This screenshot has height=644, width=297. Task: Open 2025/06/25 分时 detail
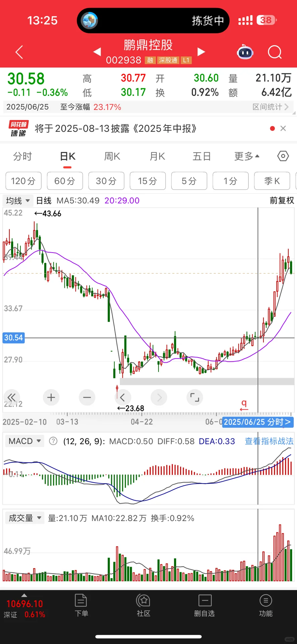(257, 422)
